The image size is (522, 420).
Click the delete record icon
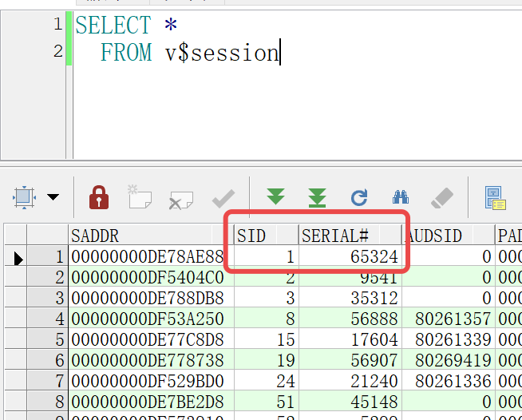(x=180, y=197)
